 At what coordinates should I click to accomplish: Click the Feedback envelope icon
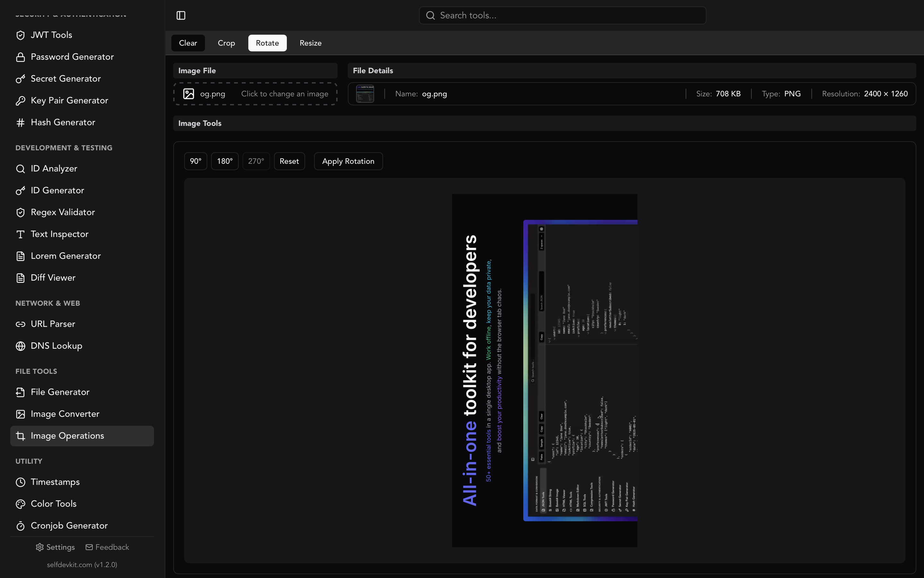point(89,547)
